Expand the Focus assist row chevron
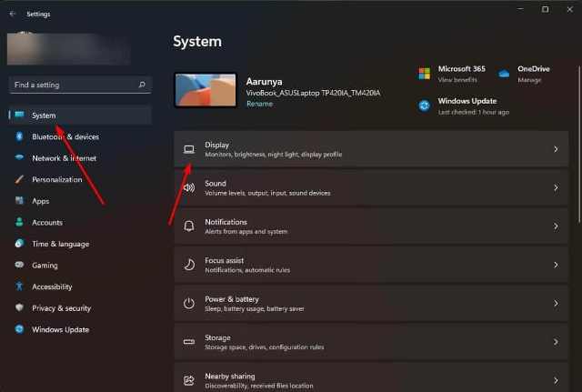 pos(556,265)
